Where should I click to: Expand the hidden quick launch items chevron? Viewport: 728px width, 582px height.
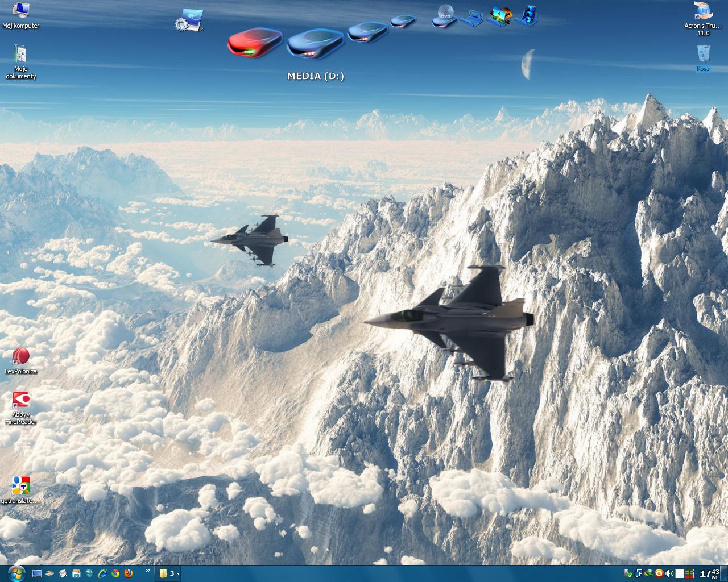point(148,573)
